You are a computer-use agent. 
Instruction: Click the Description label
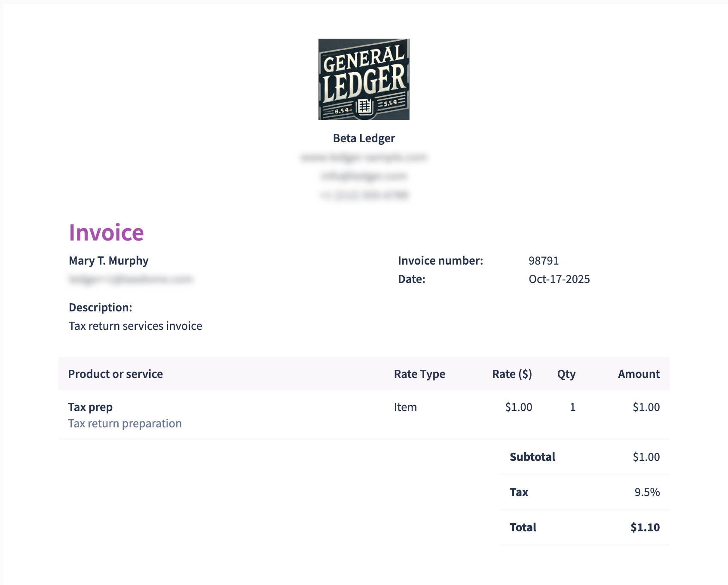click(100, 308)
